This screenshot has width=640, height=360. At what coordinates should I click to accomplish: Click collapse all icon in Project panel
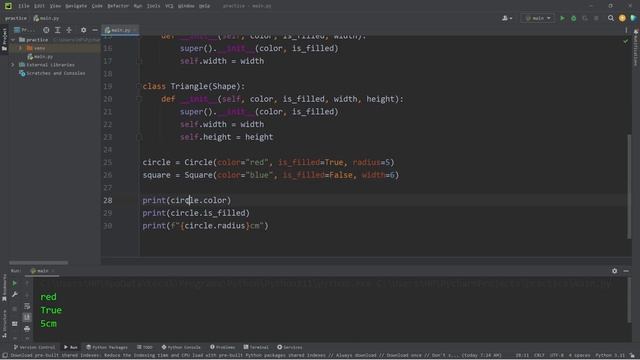69,30
